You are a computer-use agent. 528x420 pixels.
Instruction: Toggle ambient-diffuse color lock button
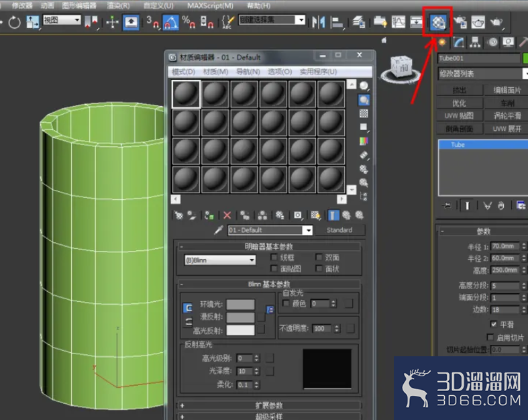[x=188, y=308]
